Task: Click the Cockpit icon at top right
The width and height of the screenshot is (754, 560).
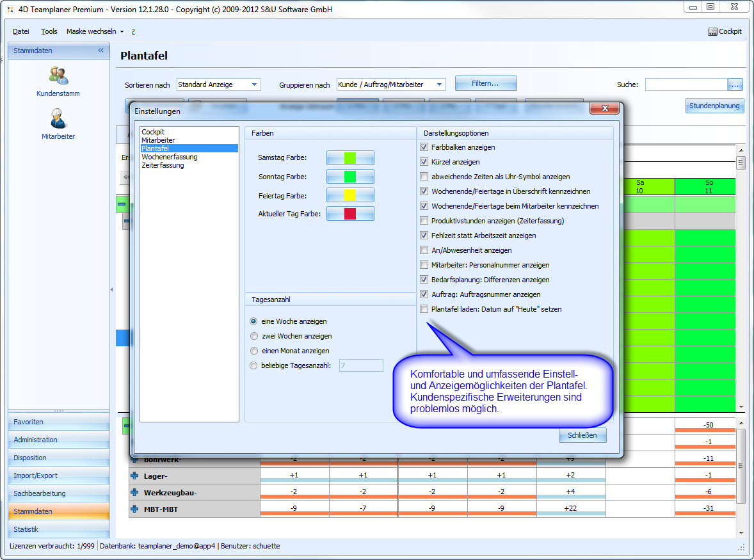Action: pyautogui.click(x=725, y=31)
